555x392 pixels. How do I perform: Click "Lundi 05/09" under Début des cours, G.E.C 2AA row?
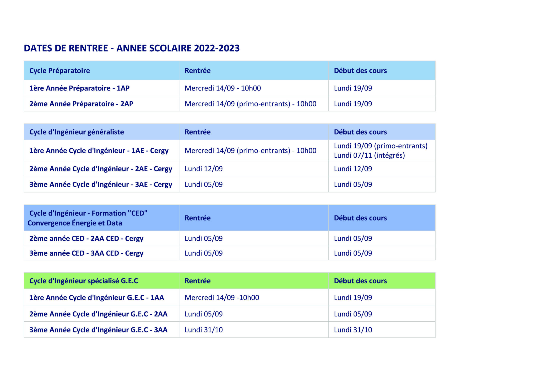353,314
